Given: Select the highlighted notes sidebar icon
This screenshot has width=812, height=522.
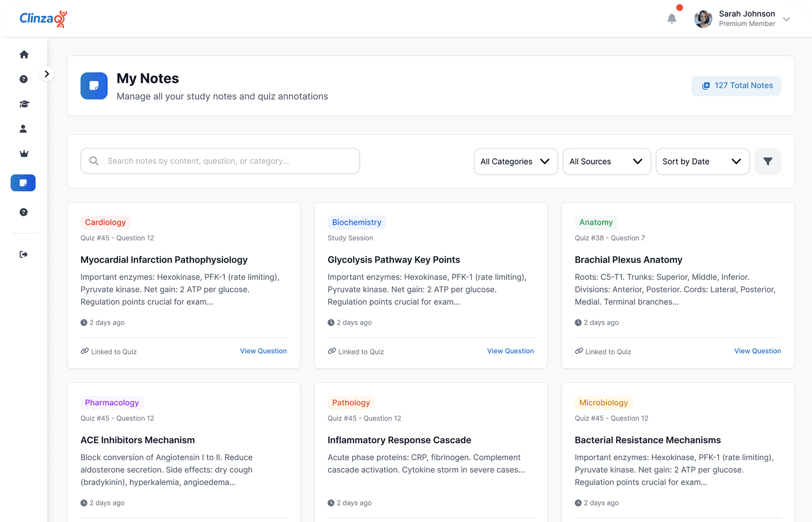Looking at the screenshot, I should pyautogui.click(x=23, y=183).
